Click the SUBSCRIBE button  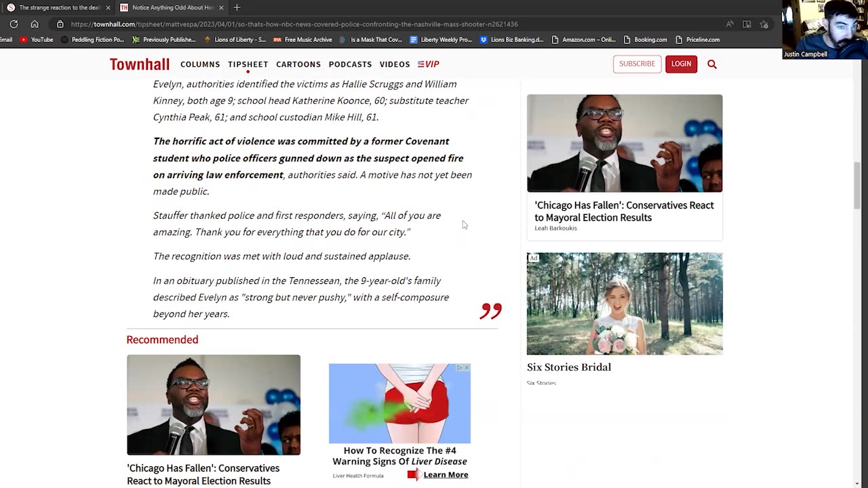tap(637, 64)
